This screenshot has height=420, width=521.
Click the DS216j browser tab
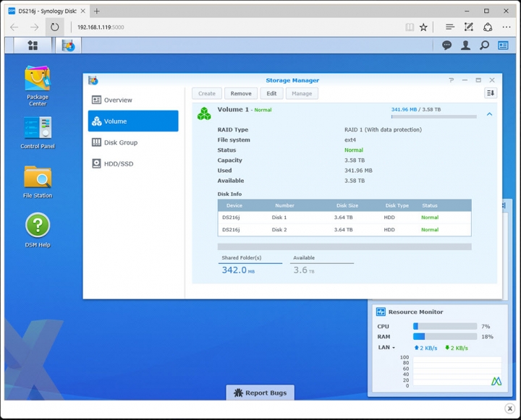pyautogui.click(x=46, y=11)
